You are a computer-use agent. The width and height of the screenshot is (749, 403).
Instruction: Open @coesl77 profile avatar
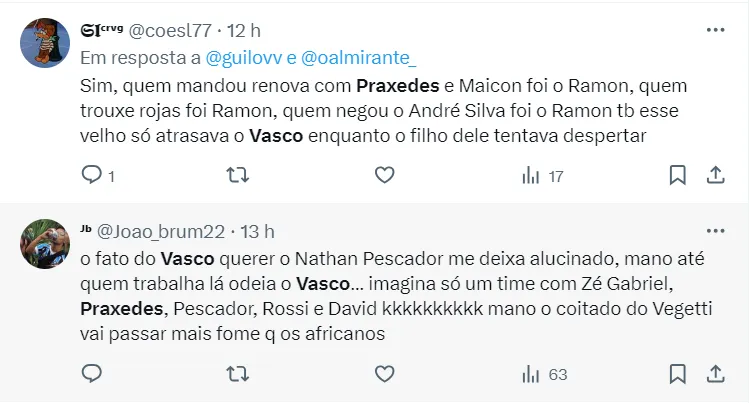click(x=45, y=43)
